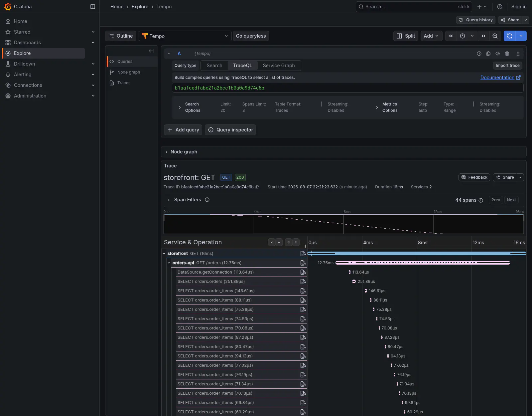532x416 pixels.
Task: Select the Service Graph tab
Action: (x=279, y=66)
